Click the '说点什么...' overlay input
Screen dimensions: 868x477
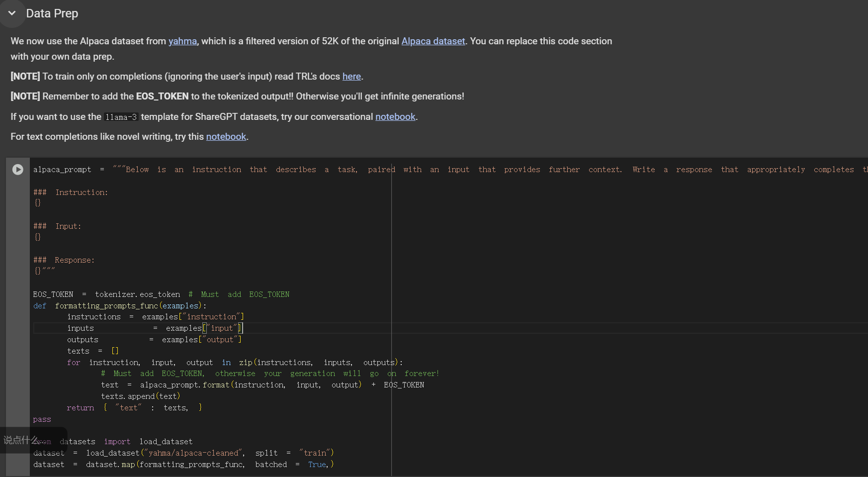[x=33, y=440]
